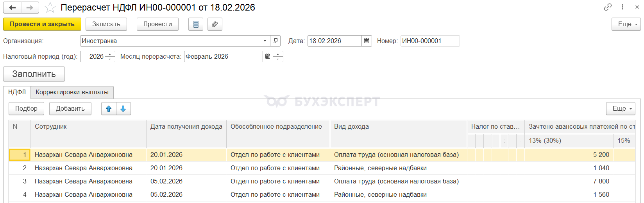Open the vertical dots menu icon
The height and width of the screenshot is (203, 644).
click(623, 7)
